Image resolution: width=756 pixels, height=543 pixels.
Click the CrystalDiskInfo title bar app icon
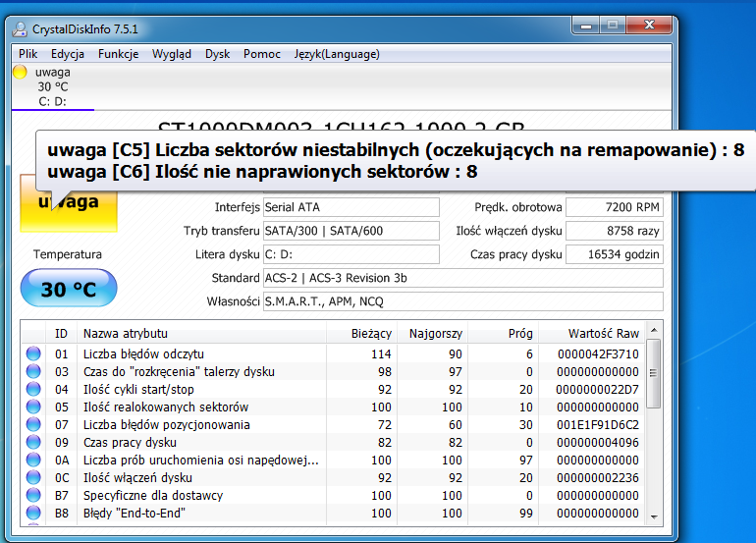[20, 29]
